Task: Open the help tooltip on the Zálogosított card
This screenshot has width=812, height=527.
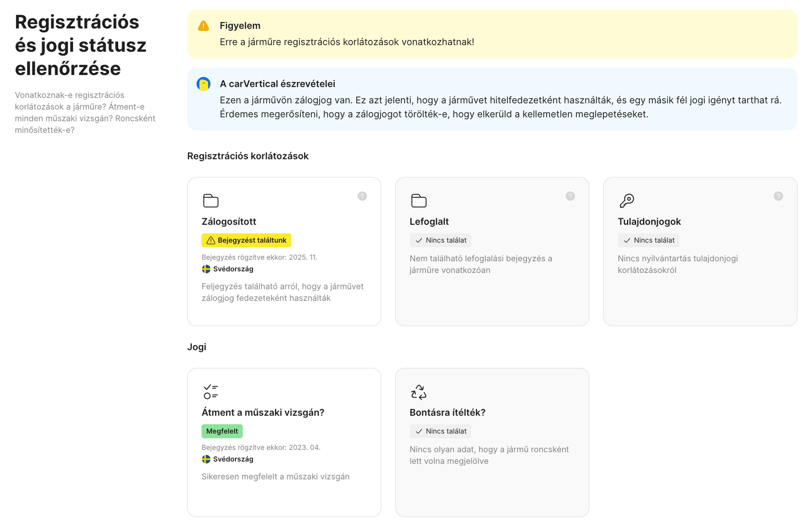Action: coord(362,196)
